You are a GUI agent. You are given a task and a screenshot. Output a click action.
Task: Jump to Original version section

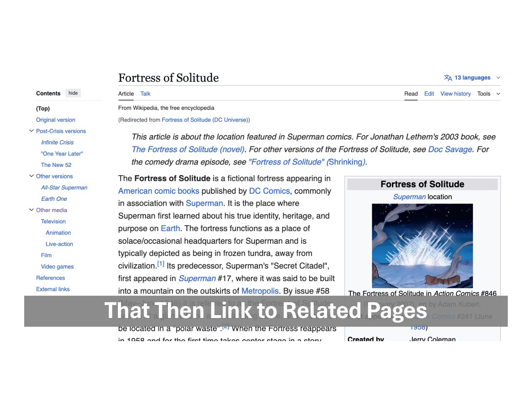click(x=56, y=120)
